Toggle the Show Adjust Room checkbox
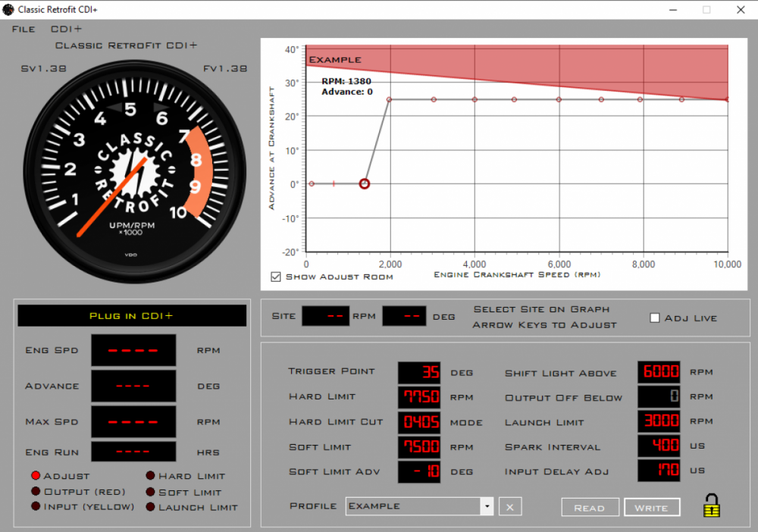 pos(276,277)
